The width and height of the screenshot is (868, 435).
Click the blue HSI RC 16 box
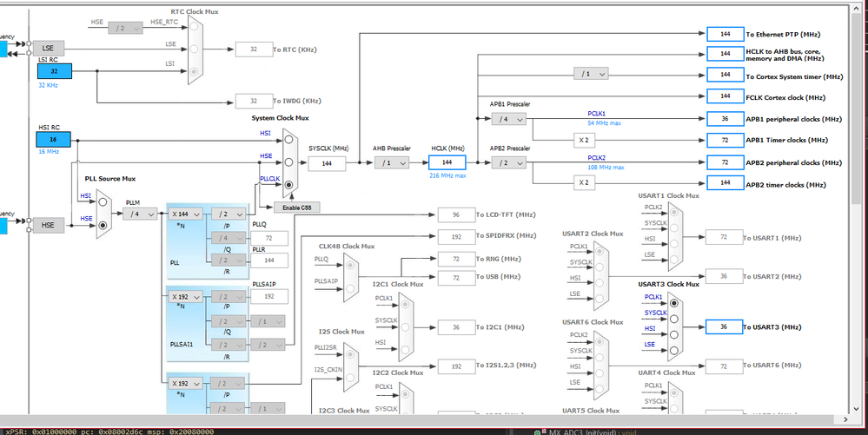(x=54, y=140)
